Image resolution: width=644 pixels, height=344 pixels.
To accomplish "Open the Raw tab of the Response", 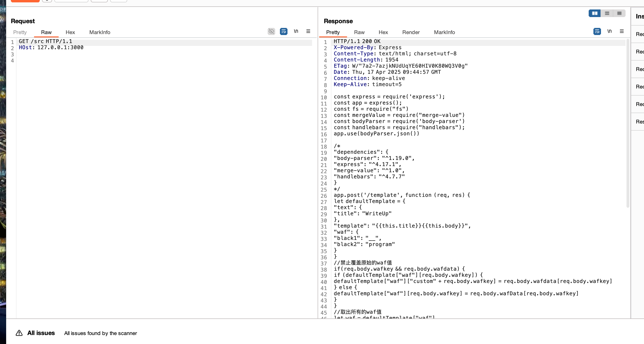I will 359,32.
